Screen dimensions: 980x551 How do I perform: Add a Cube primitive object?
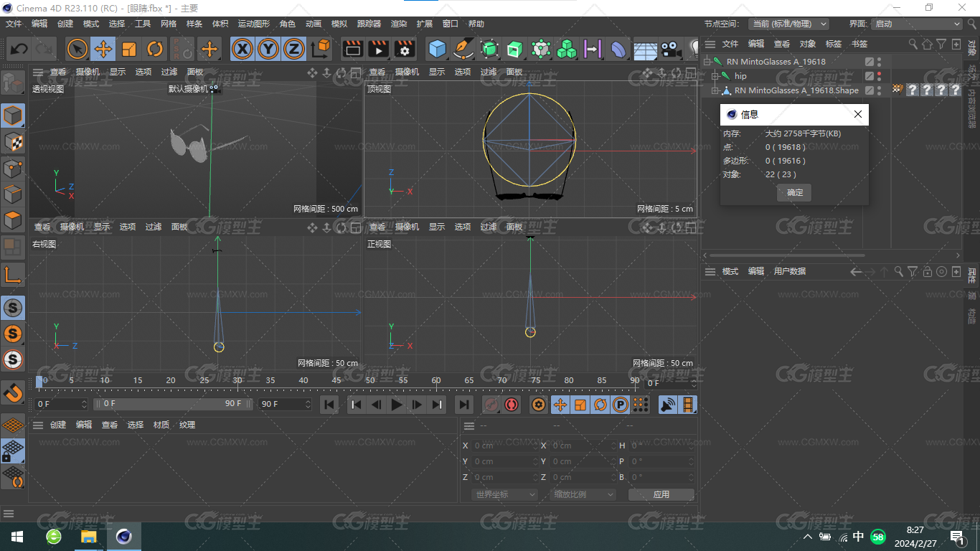click(437, 49)
